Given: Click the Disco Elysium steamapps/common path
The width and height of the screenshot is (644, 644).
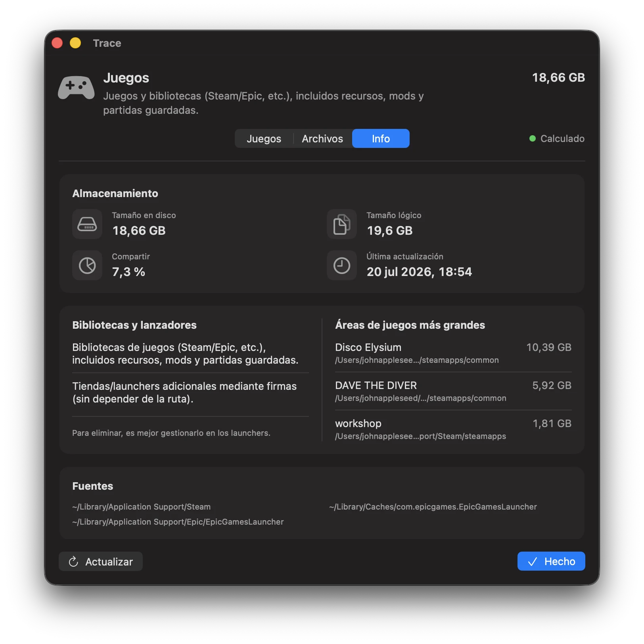Looking at the screenshot, I should coord(417,360).
